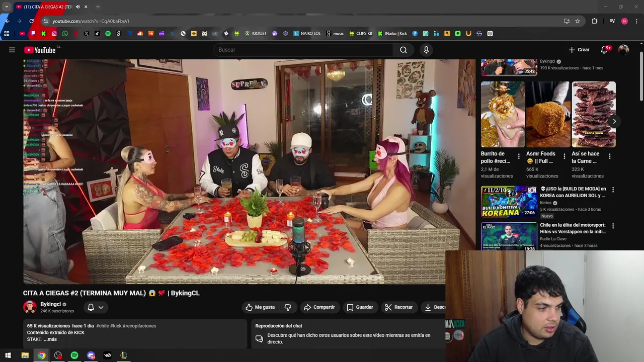Click the video player area
Viewport: 644px width, 362px height.
pyautogui.click(x=249, y=171)
